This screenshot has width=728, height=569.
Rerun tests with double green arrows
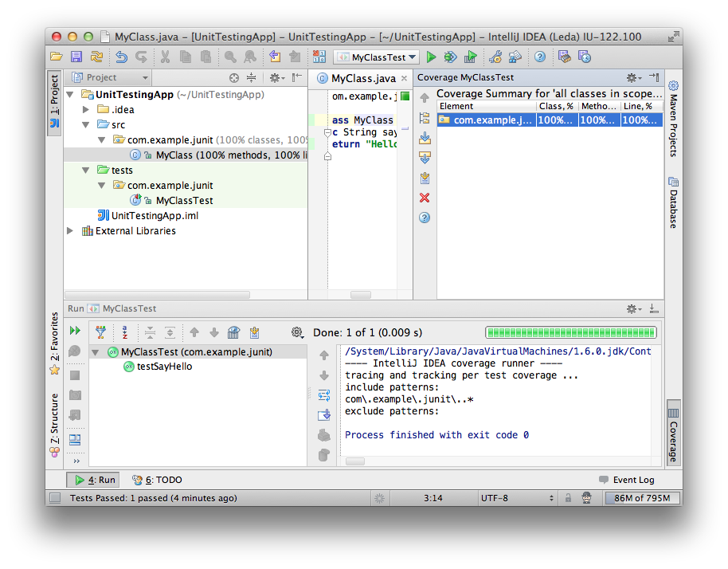[x=75, y=331]
